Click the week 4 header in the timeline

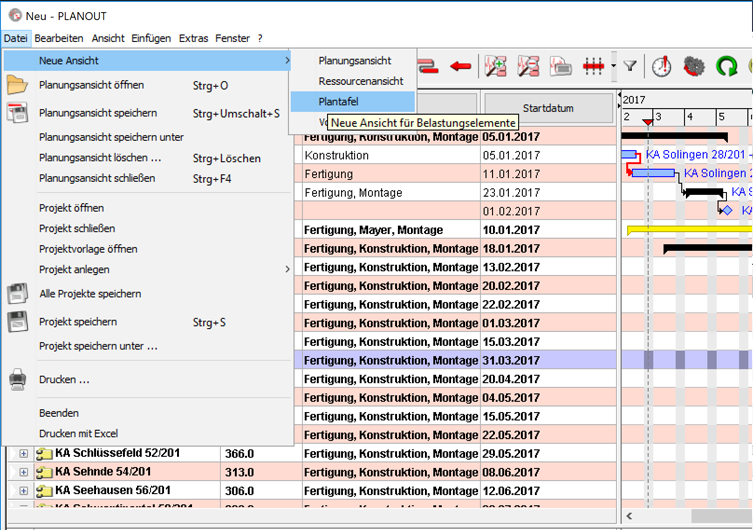pos(700,117)
